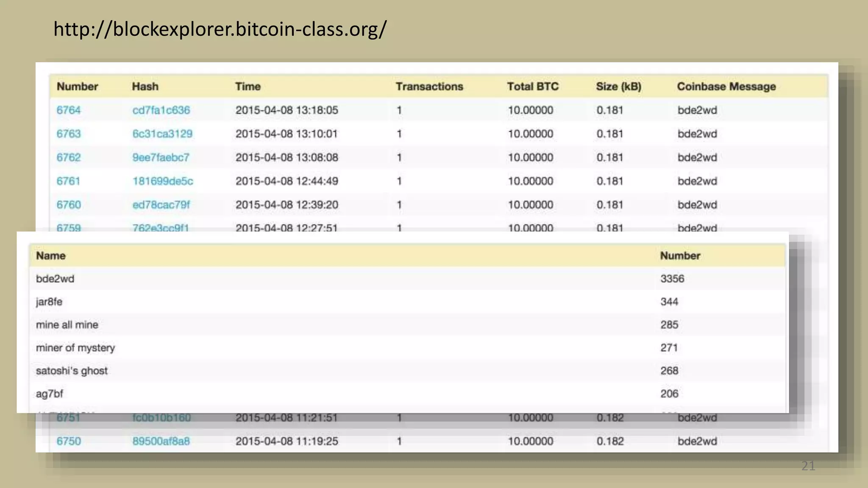Viewport: 868px width, 488px height.
Task: Open hash 9ee7faebc7 link
Action: [x=161, y=158]
